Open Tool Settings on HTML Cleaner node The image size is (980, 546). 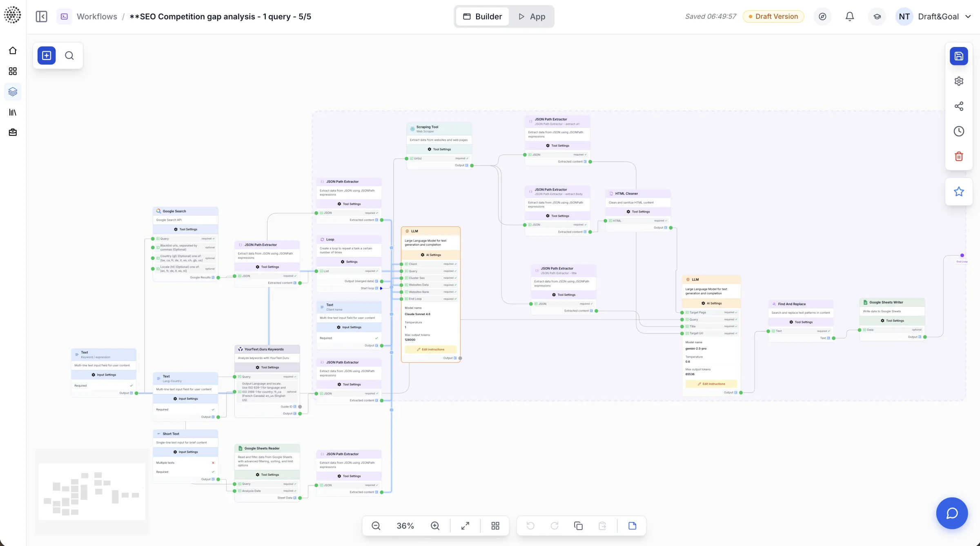pyautogui.click(x=638, y=212)
